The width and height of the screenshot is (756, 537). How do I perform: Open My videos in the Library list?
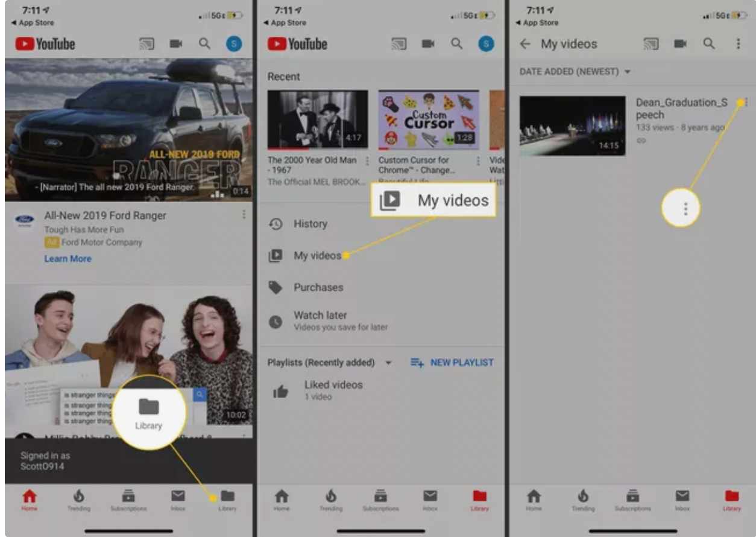point(380,256)
